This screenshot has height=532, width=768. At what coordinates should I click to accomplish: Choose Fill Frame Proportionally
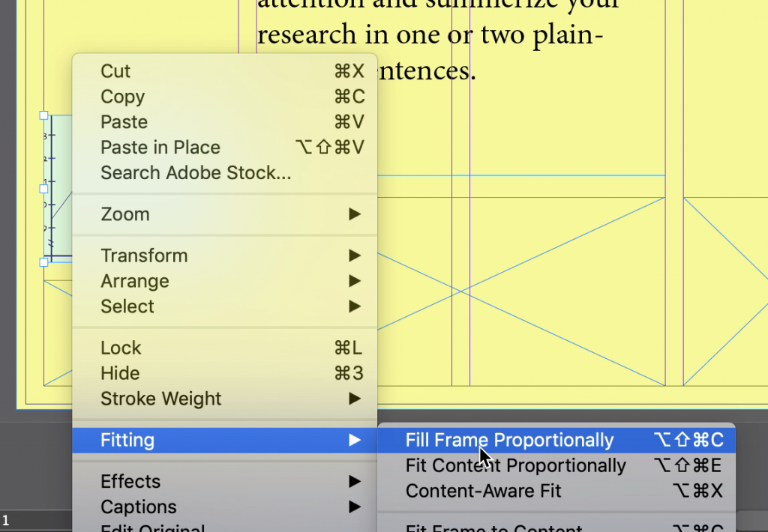[x=556, y=440]
